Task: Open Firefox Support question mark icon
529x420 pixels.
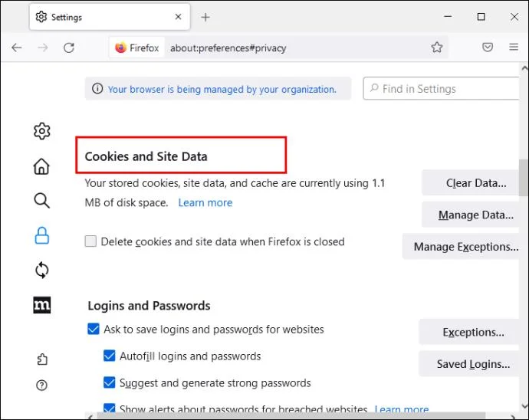Action: (41, 385)
